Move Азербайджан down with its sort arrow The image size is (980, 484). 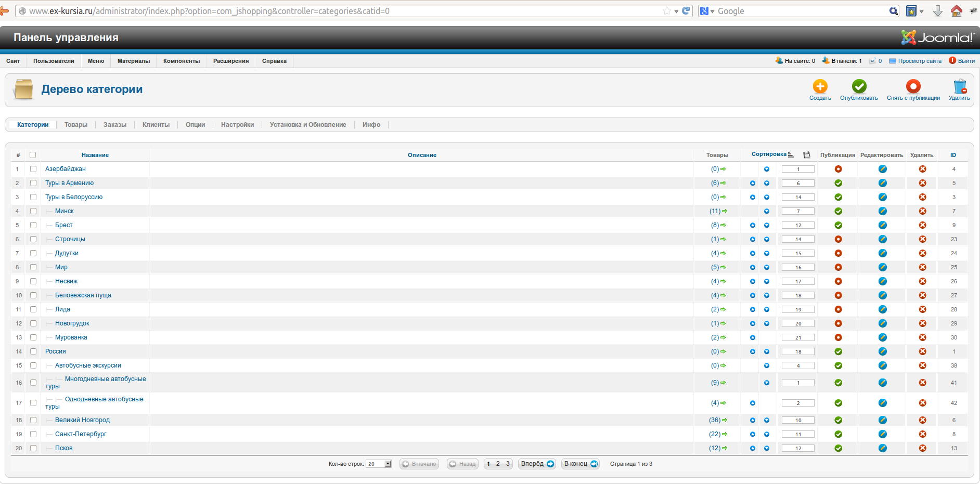767,169
